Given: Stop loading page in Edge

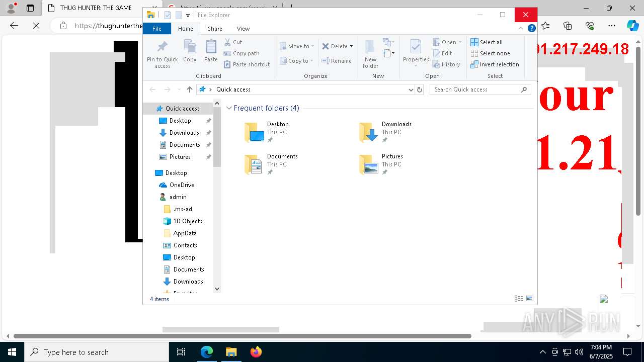Looking at the screenshot, I should coord(36,26).
